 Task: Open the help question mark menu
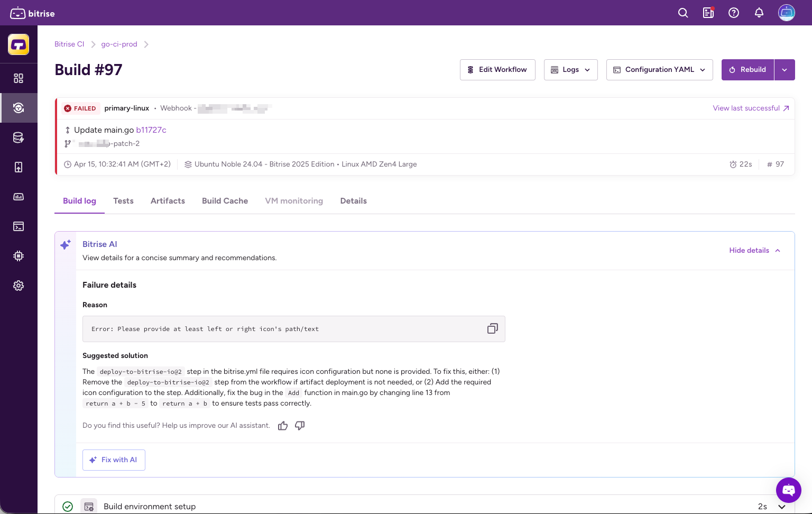tap(734, 13)
